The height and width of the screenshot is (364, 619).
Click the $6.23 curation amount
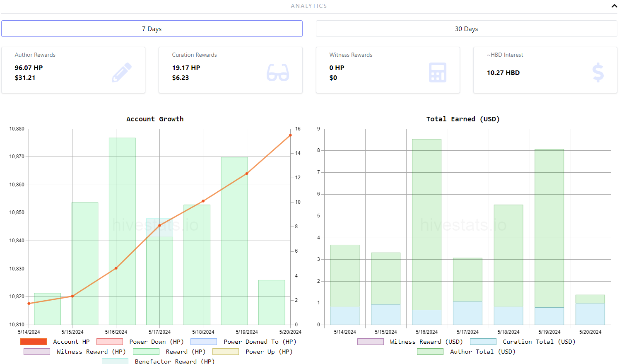pyautogui.click(x=181, y=77)
